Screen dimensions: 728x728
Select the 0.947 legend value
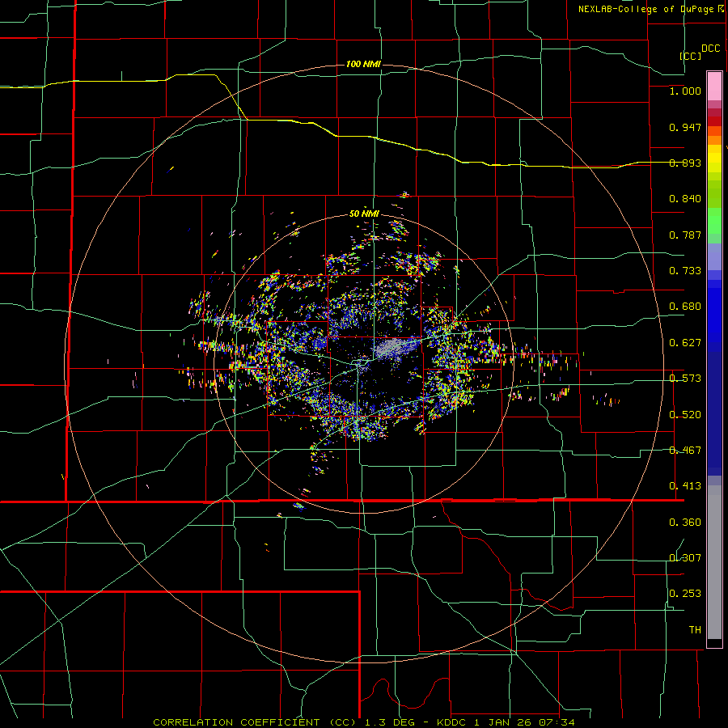point(685,127)
